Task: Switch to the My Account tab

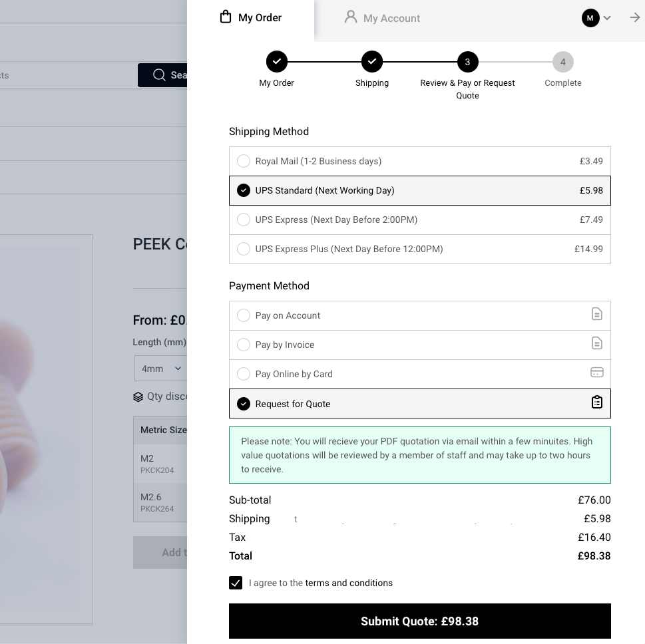Action: (x=383, y=19)
